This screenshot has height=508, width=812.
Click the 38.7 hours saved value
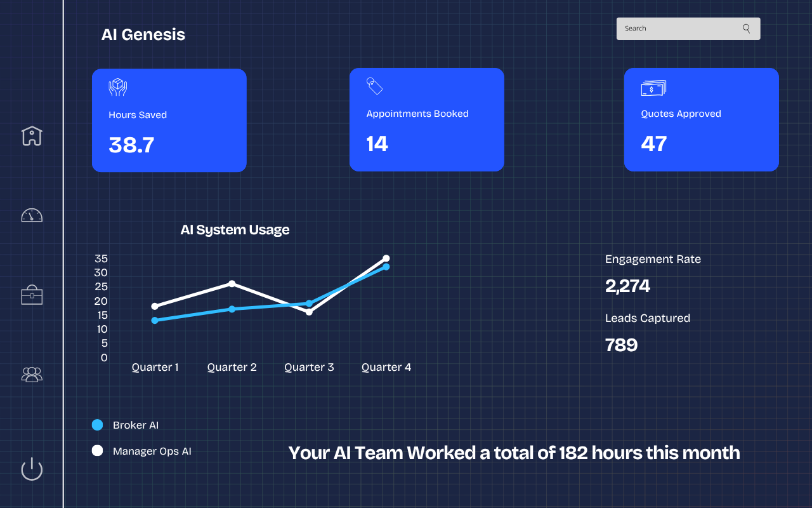pos(131,145)
